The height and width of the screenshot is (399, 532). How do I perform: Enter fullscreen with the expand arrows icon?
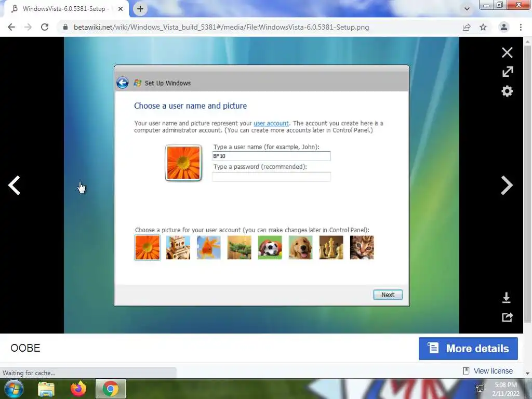coord(507,72)
